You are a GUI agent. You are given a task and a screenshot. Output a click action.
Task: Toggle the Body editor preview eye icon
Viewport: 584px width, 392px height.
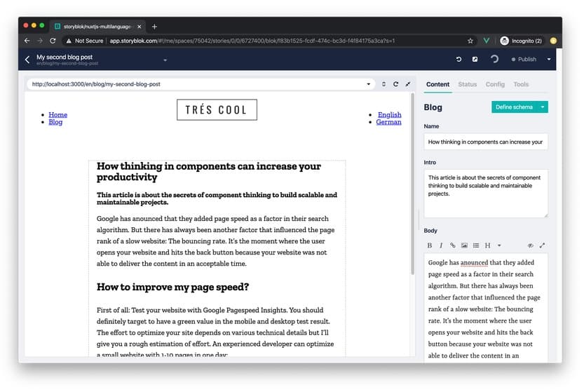(x=530, y=245)
